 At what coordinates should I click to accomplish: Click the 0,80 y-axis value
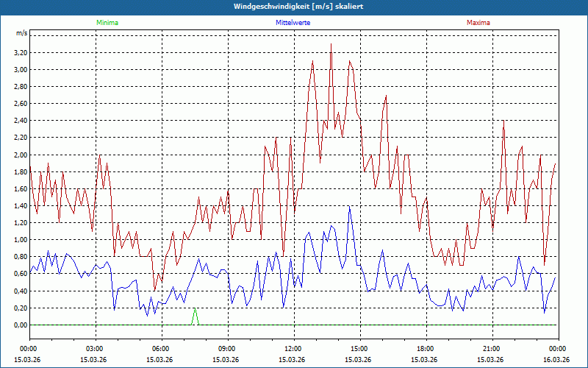21,257
